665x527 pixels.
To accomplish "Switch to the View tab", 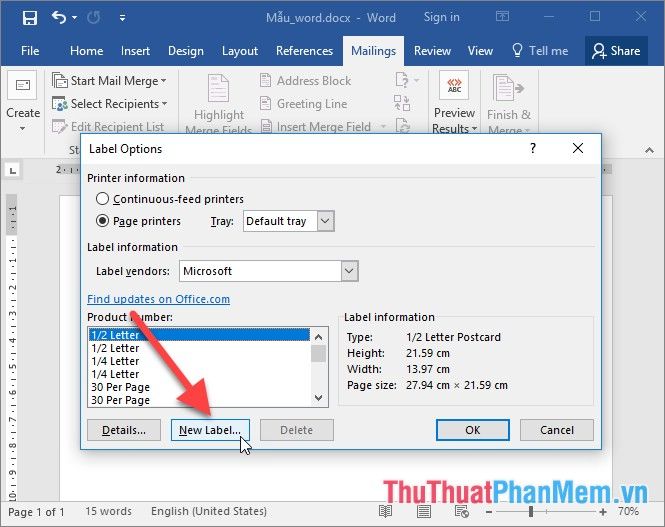I will pos(480,51).
